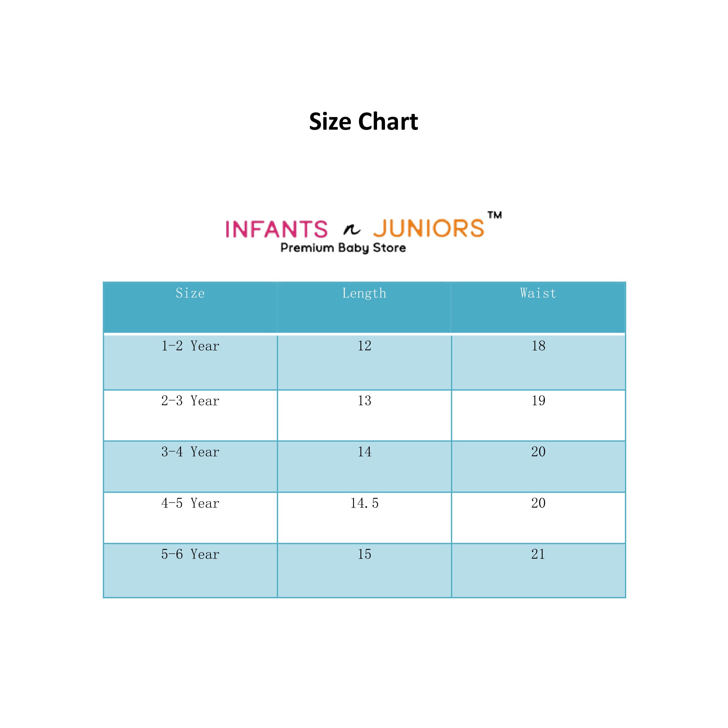The image size is (728, 728).
Task: Select the length value 14.5
Action: click(x=364, y=503)
